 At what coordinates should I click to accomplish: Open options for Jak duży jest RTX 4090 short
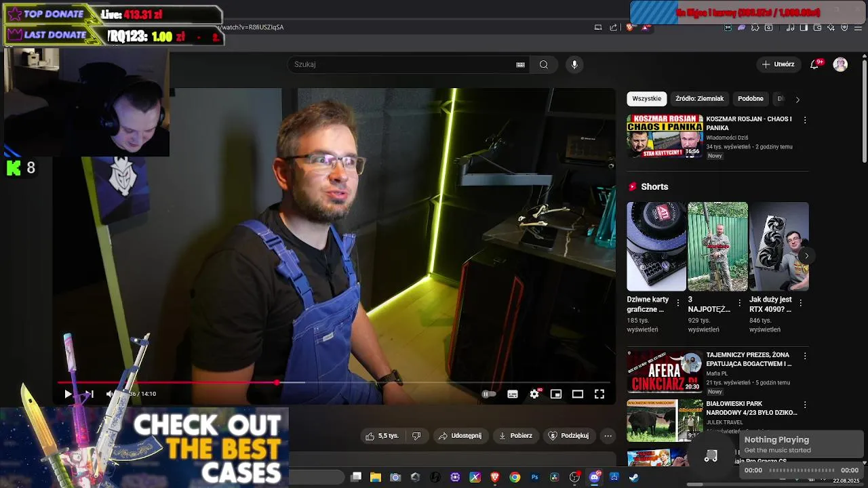[x=800, y=303]
